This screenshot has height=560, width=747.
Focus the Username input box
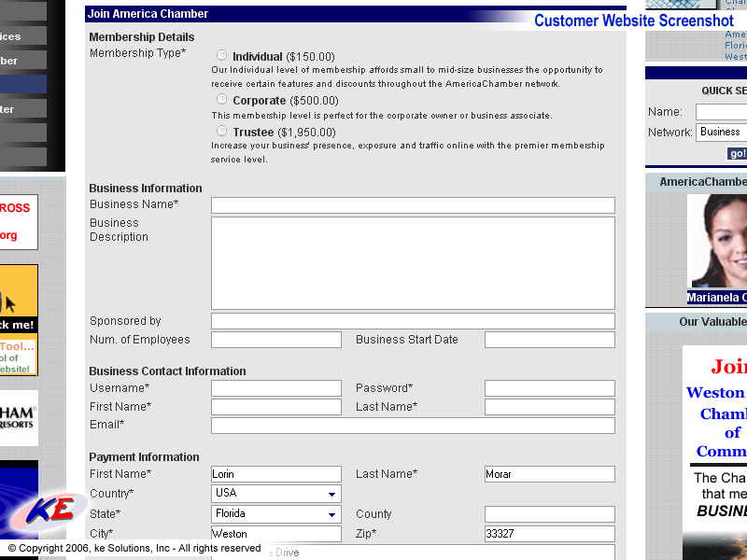276,388
